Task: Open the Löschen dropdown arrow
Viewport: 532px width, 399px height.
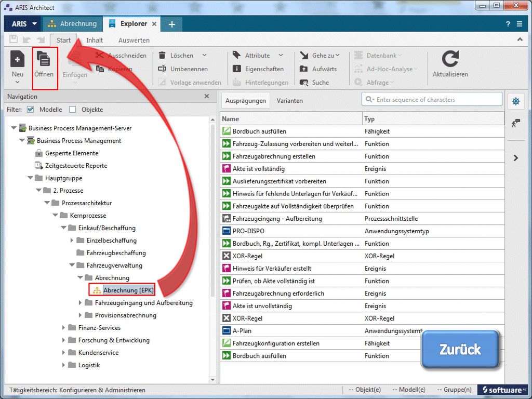Action: [204, 55]
